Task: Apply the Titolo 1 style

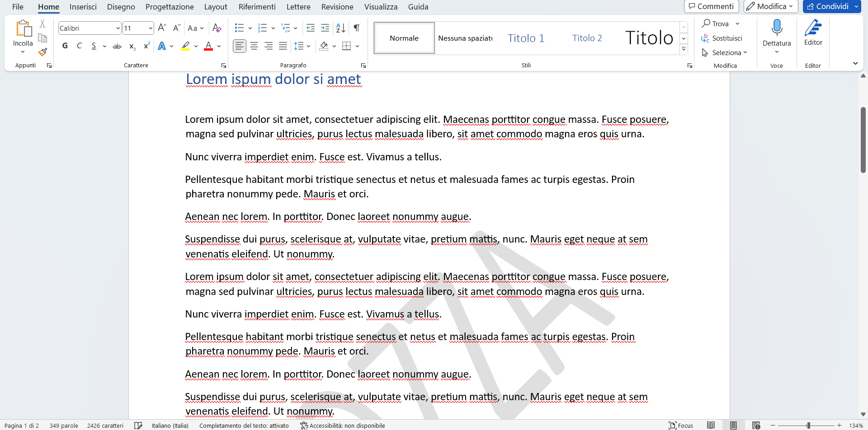Action: point(526,38)
